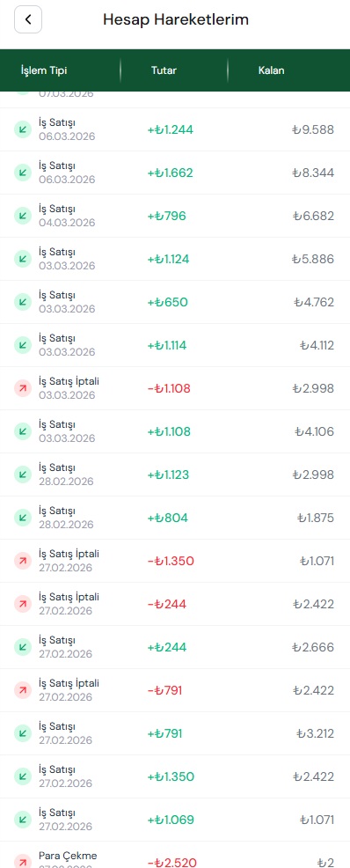Open the +₺804 transaction from 28.02.2026
Screen dimensions: 350x868
pyautogui.click(x=175, y=519)
